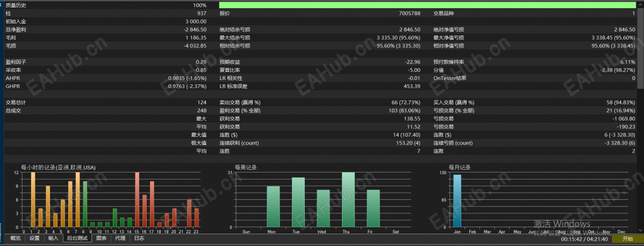Viewport: 644px width, 246px height.
Task: Open the 日志 tab
Action: [x=139, y=238]
